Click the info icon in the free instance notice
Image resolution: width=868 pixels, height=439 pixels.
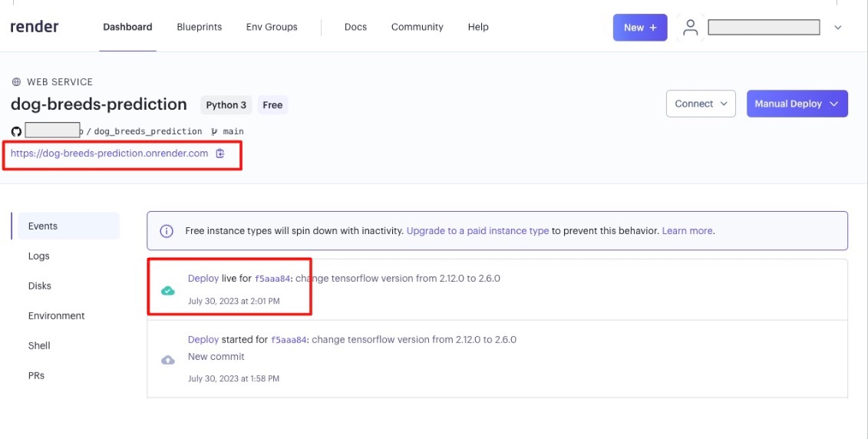click(x=166, y=231)
